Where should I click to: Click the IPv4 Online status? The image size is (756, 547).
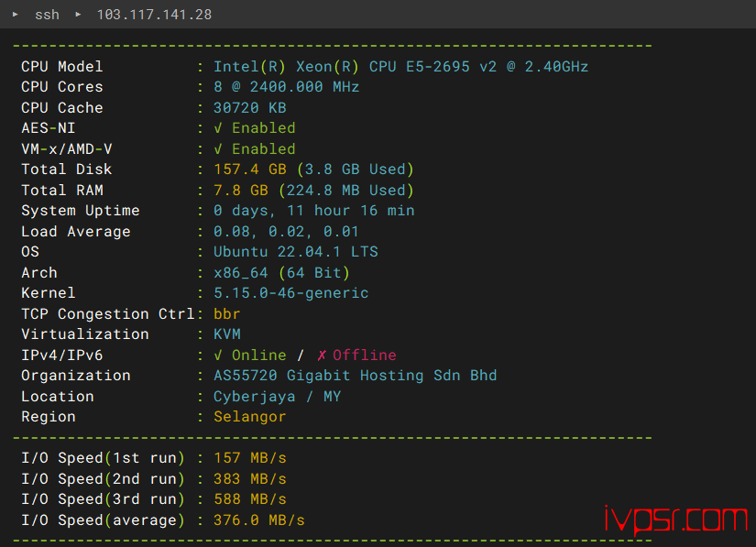click(x=250, y=356)
